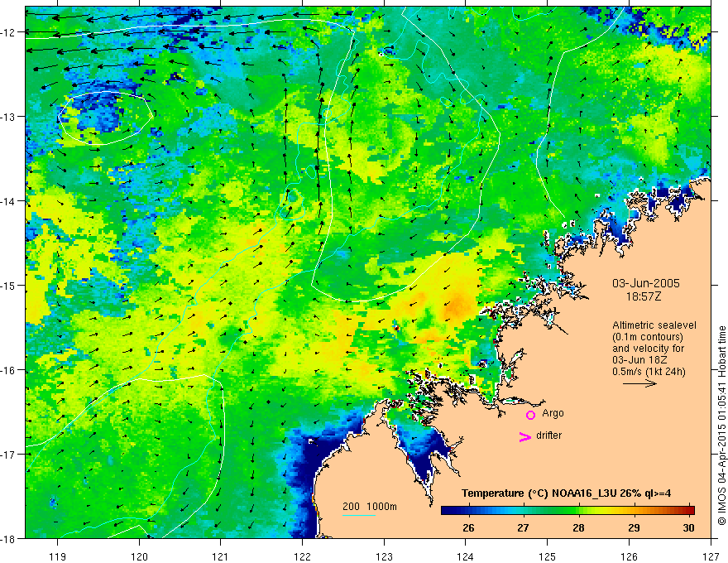Click the colorbar tick label '27'
Viewport: 728px width, 563px height.
(x=523, y=527)
